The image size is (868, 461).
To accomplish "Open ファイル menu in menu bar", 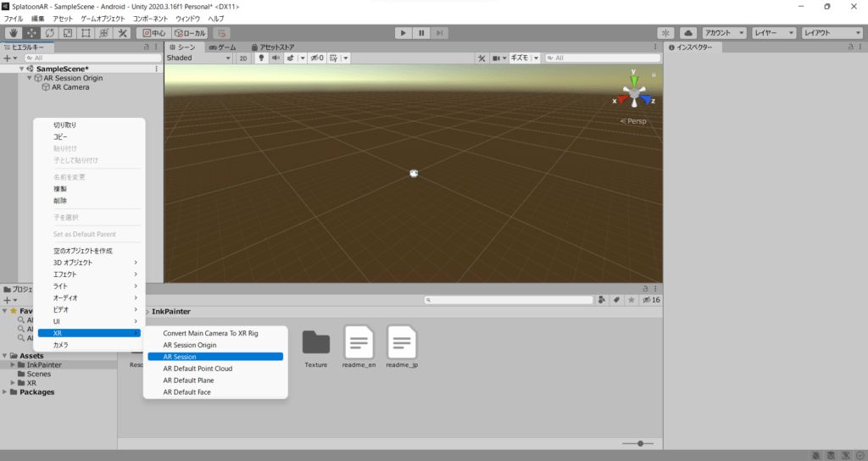I will pos(14,19).
